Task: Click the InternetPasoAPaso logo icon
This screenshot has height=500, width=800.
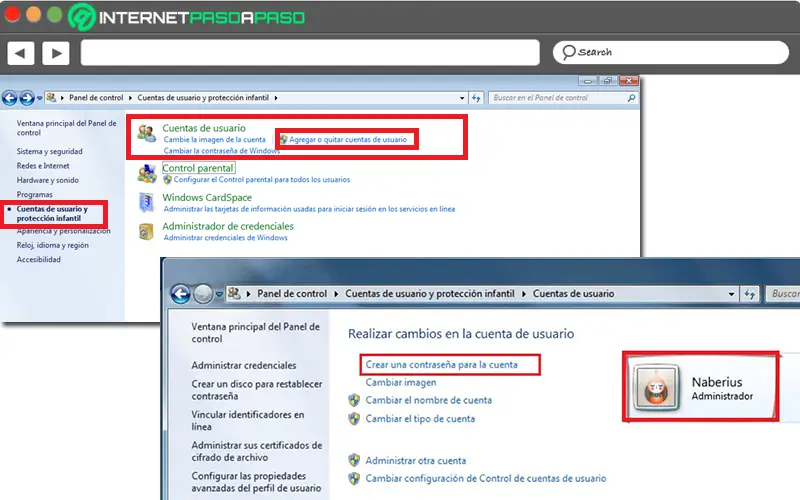Action: [x=82, y=17]
